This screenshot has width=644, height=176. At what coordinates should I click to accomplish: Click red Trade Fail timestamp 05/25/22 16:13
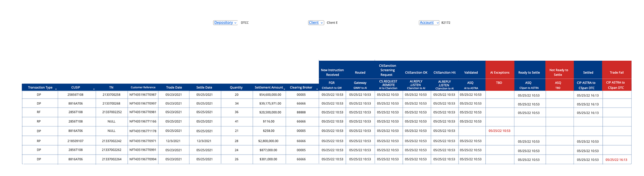pyautogui.click(x=616, y=160)
